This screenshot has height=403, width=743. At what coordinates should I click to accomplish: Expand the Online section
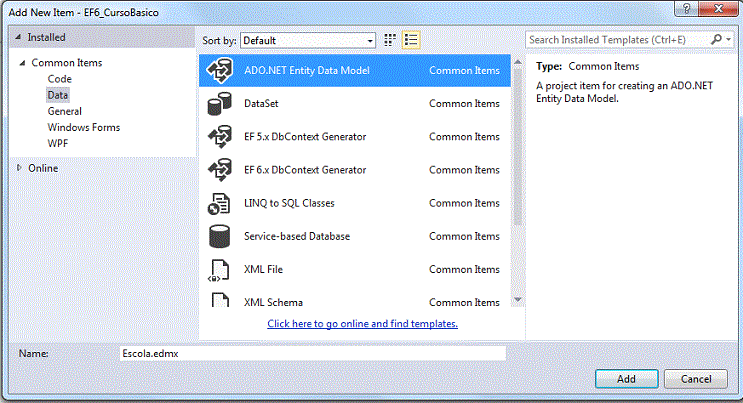19,168
